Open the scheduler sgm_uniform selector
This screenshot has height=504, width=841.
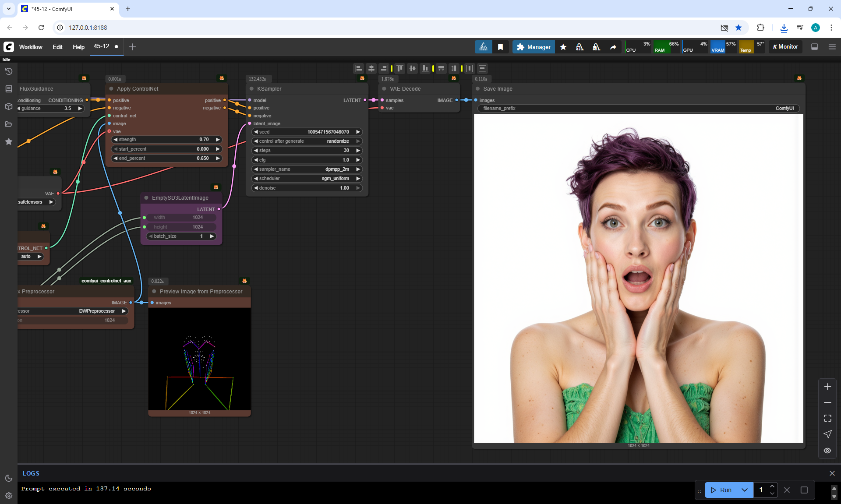point(307,179)
